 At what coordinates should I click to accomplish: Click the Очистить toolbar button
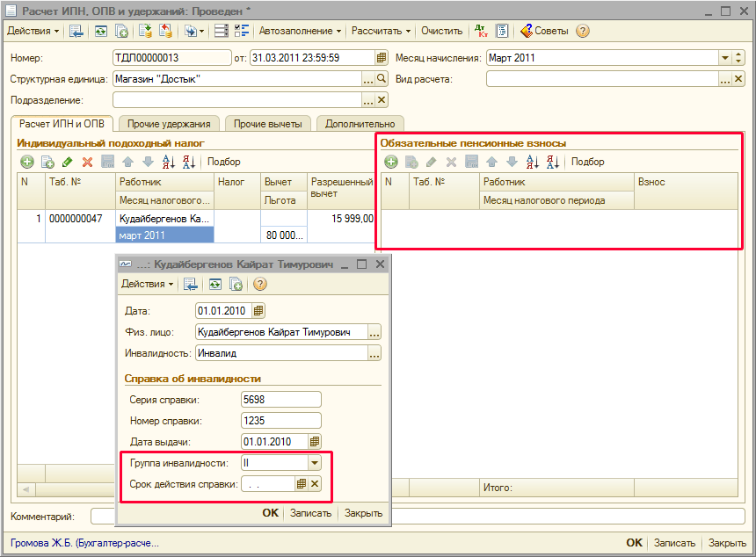click(441, 31)
